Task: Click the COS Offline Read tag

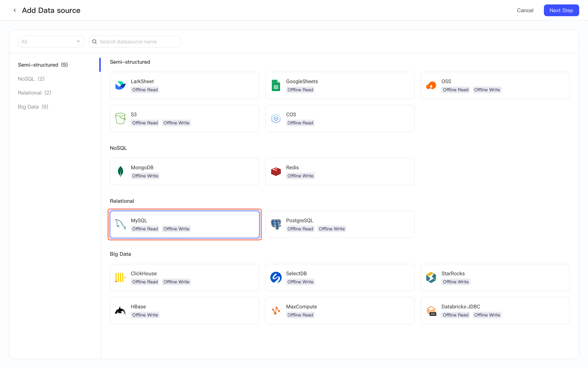Action: click(300, 123)
